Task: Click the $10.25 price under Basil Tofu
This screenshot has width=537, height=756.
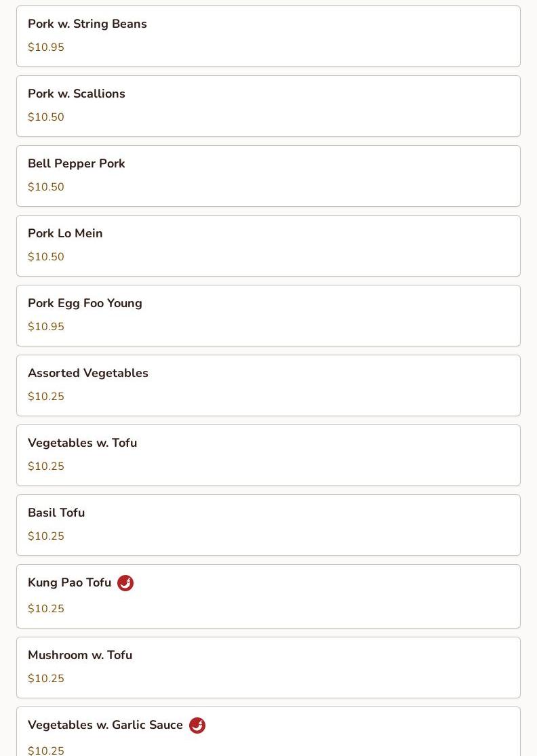Action: point(46,536)
